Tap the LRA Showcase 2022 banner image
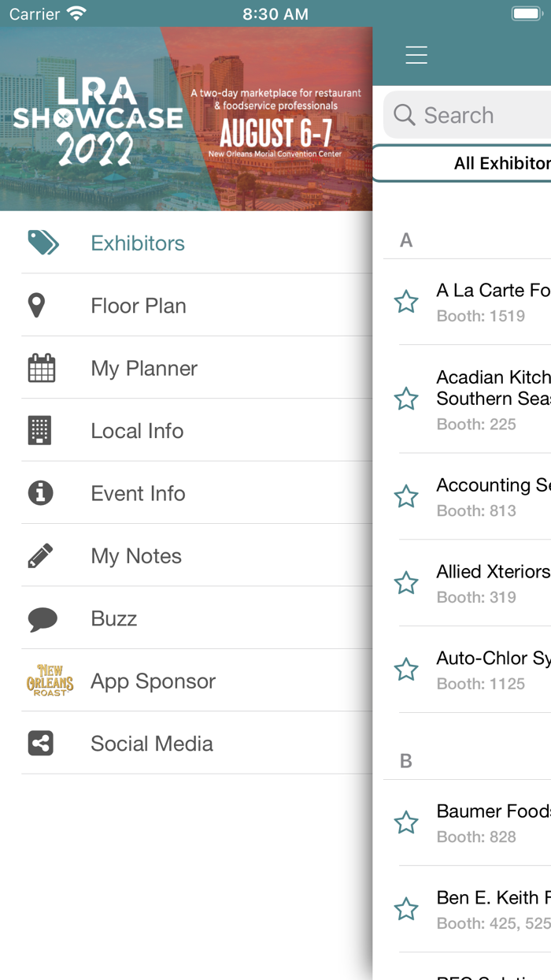Viewport: 551px width, 980px height. [x=186, y=119]
